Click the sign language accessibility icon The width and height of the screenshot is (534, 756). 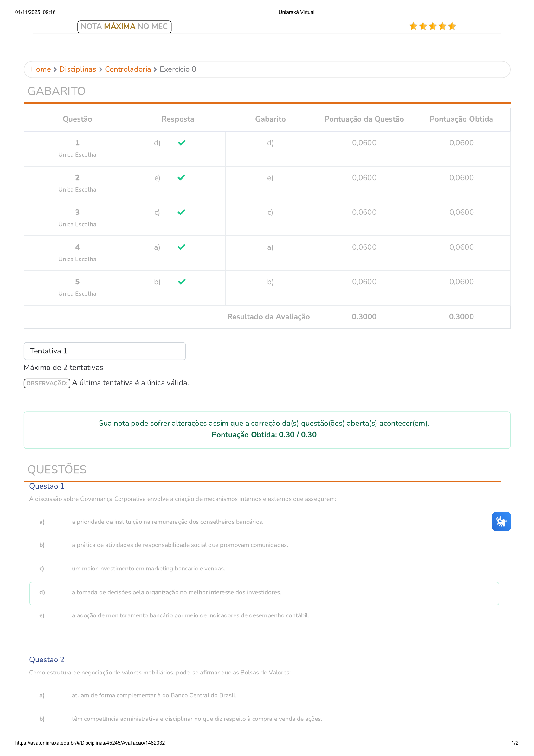[x=501, y=521]
